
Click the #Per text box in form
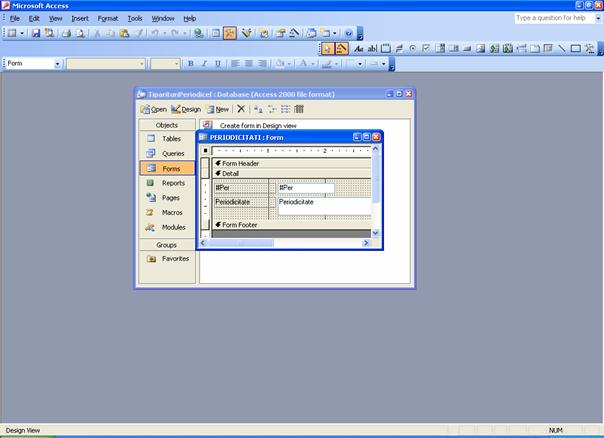tap(305, 187)
